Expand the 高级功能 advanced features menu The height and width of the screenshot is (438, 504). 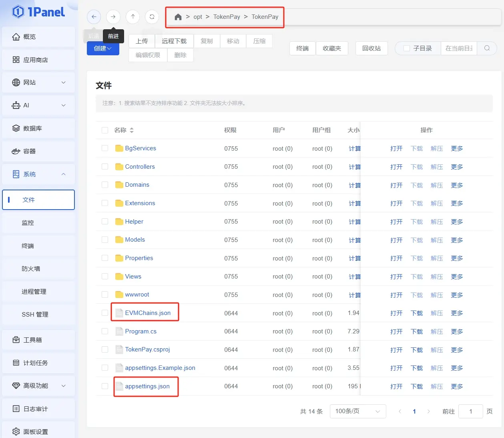38,386
